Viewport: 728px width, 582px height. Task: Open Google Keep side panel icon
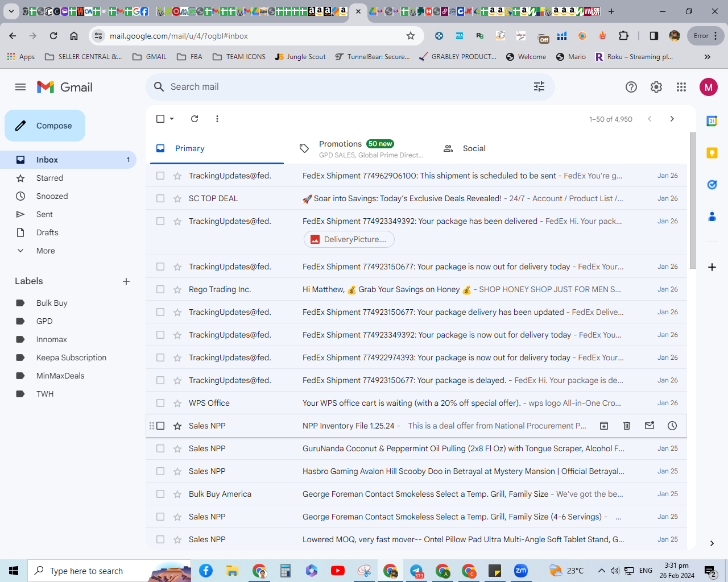point(712,153)
